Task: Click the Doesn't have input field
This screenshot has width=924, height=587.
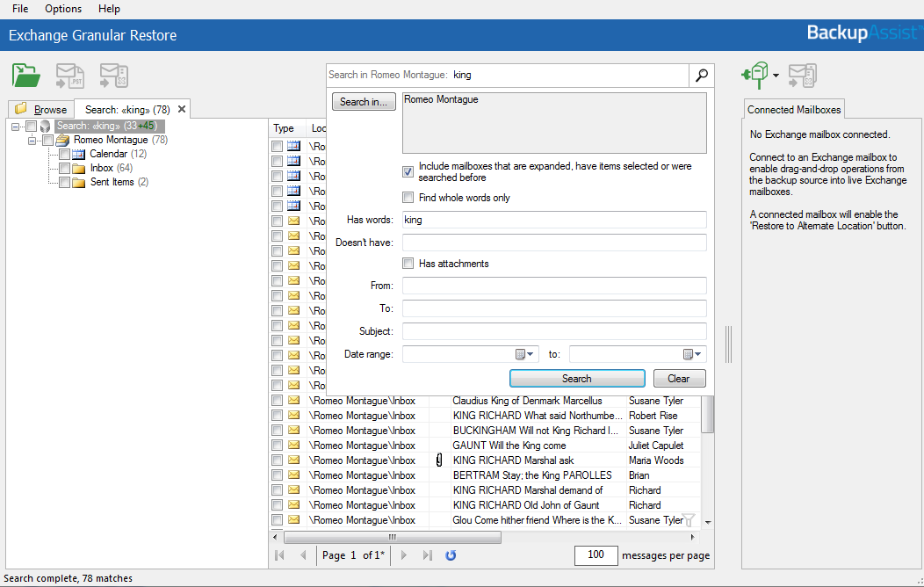Action: 554,243
